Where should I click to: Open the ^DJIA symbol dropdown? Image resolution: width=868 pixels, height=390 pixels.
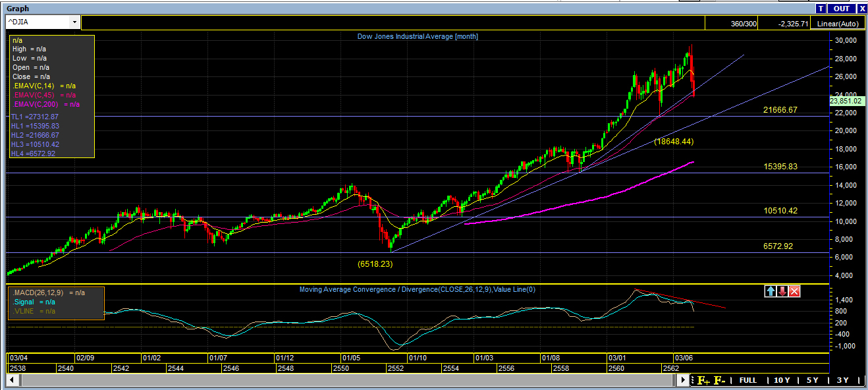(x=74, y=22)
